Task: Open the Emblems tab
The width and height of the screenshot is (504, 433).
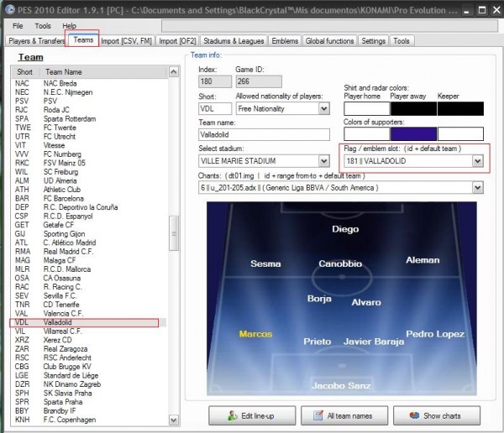Action: [285, 41]
